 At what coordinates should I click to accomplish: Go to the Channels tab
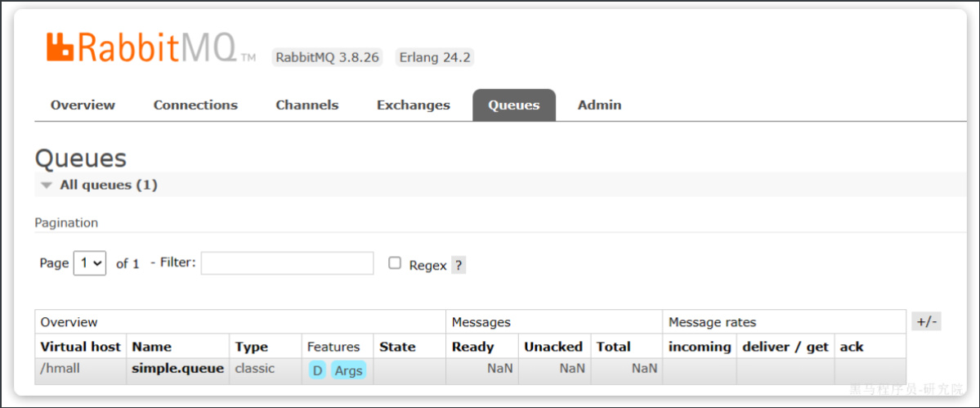307,105
